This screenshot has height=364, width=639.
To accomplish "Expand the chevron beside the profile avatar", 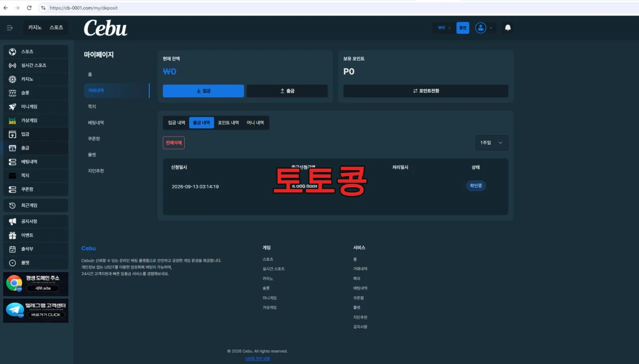I will pyautogui.click(x=491, y=28).
